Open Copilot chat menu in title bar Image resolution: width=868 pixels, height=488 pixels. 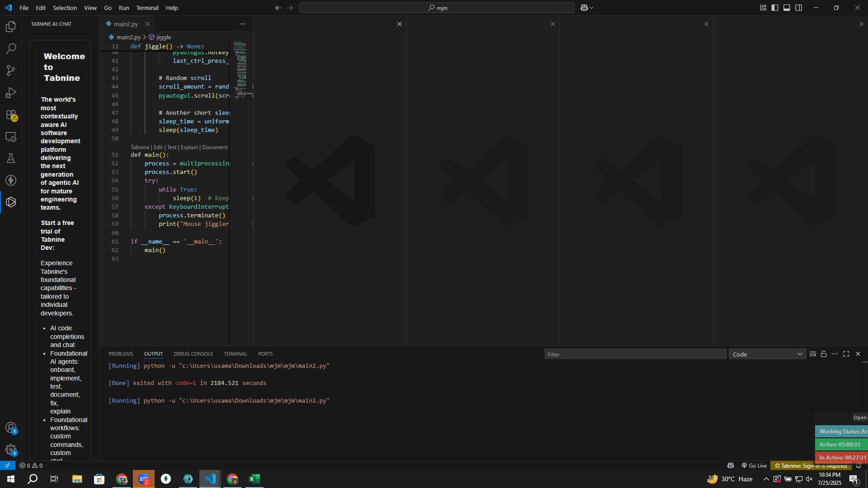tap(587, 8)
